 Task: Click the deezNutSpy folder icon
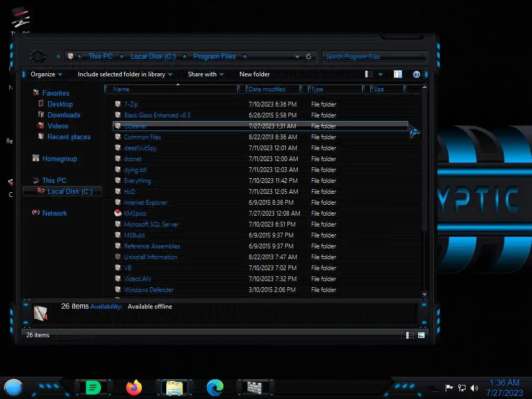tap(118, 148)
